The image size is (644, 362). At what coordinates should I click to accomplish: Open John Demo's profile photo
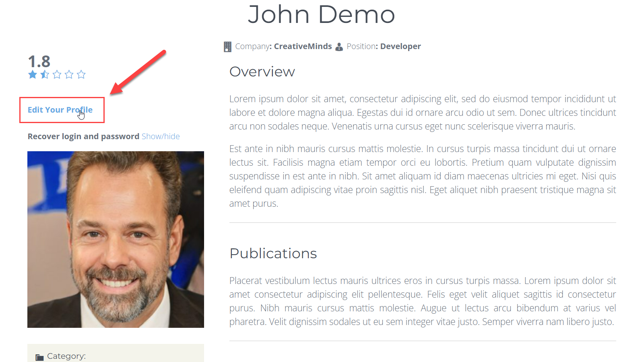(x=116, y=239)
